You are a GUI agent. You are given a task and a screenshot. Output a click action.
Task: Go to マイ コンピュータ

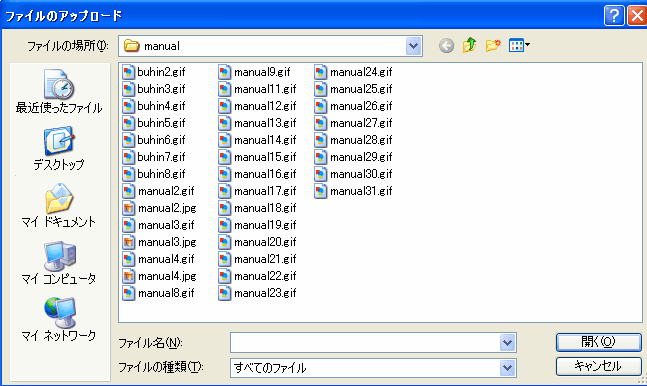[59, 263]
